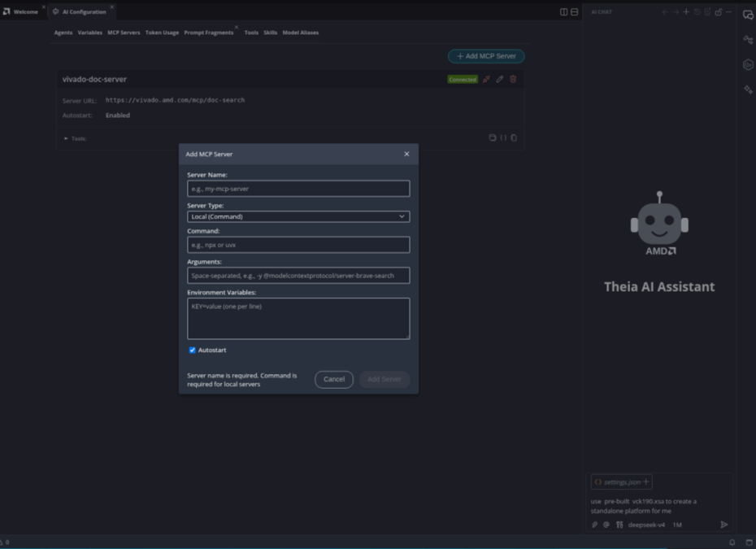Viewport: 756px width, 549px height.
Task: Open the AI Chat view icon in the right sidebar
Action: pos(748,15)
